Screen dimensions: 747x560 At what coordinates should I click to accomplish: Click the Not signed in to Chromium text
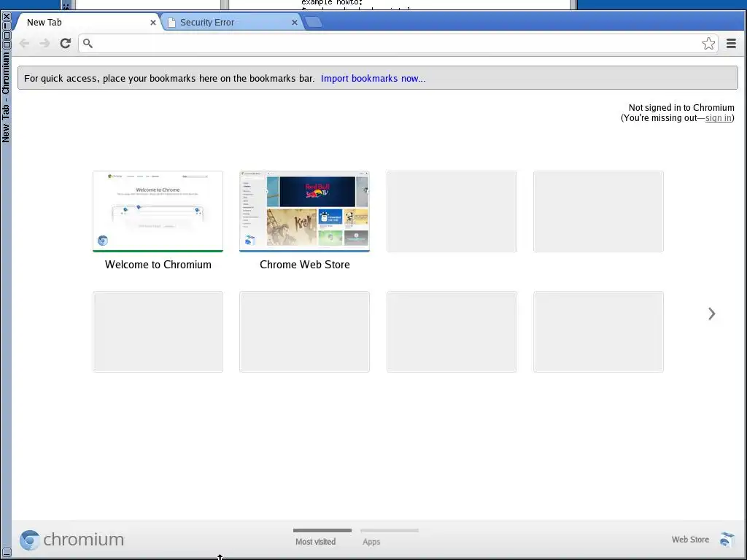[x=681, y=108]
